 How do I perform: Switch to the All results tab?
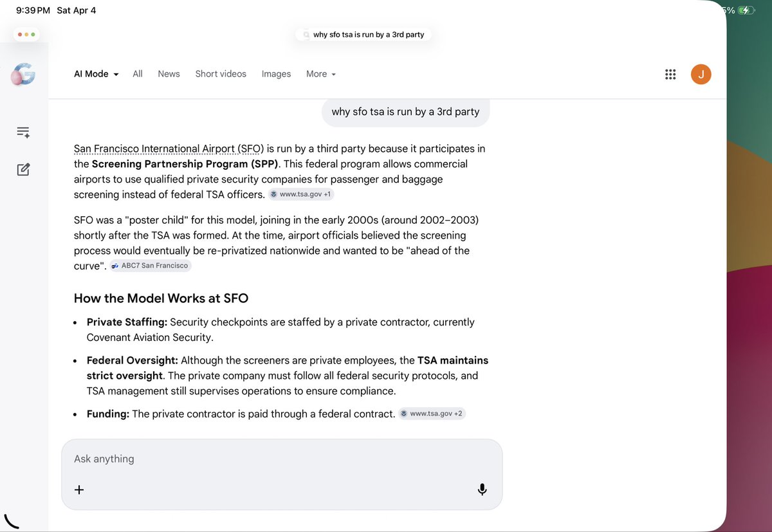pos(138,74)
